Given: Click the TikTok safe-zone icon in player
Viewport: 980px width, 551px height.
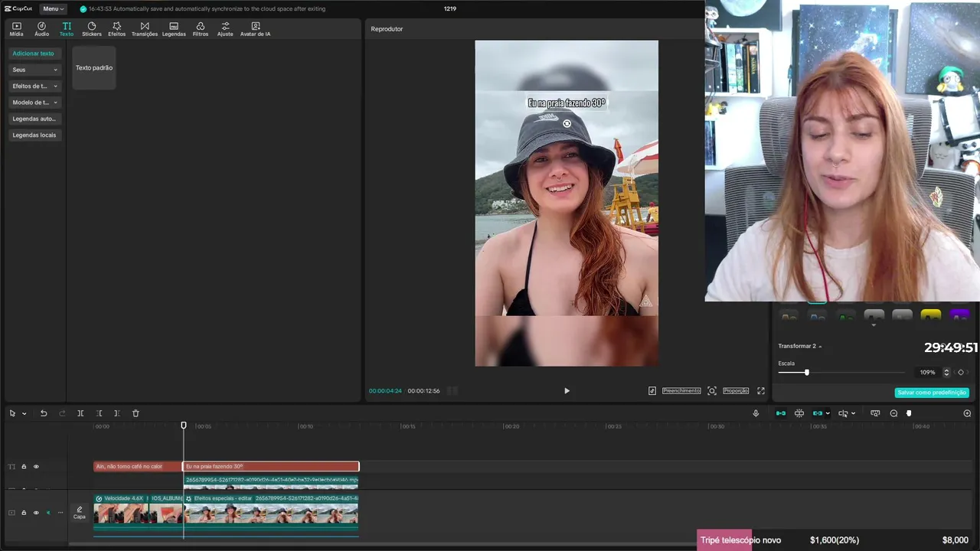Looking at the screenshot, I should [652, 390].
